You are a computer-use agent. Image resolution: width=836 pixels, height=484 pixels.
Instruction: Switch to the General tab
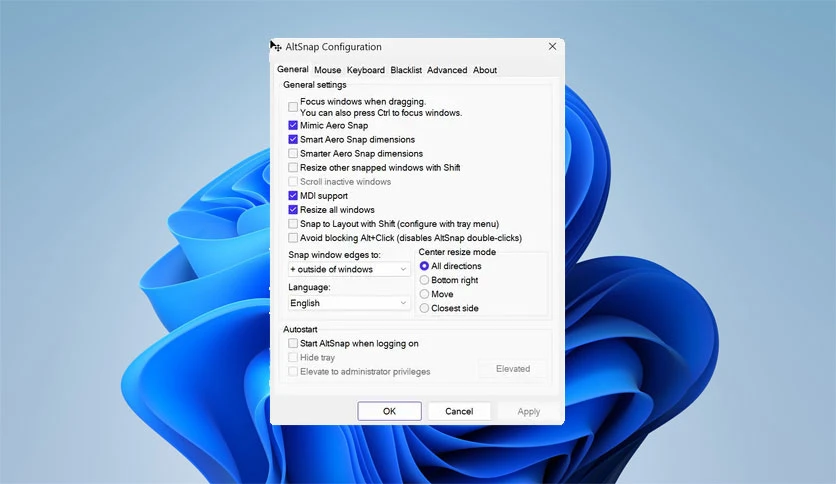[292, 69]
